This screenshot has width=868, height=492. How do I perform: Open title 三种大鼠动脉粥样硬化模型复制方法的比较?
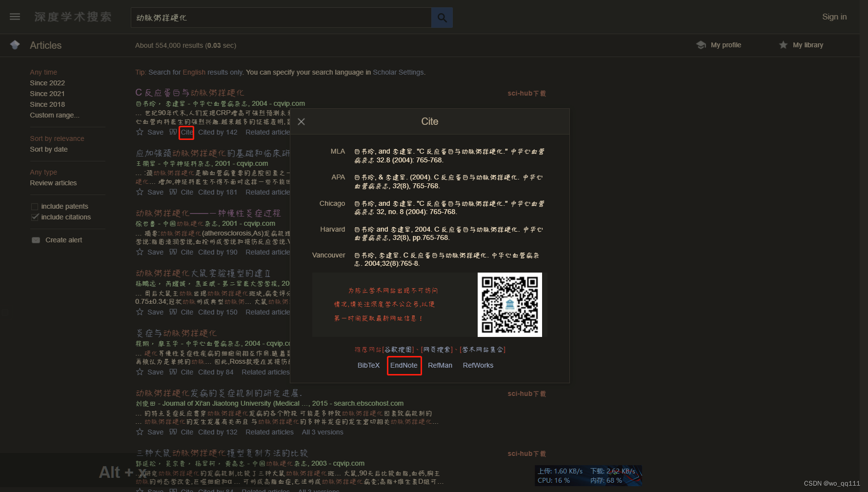[x=222, y=453]
